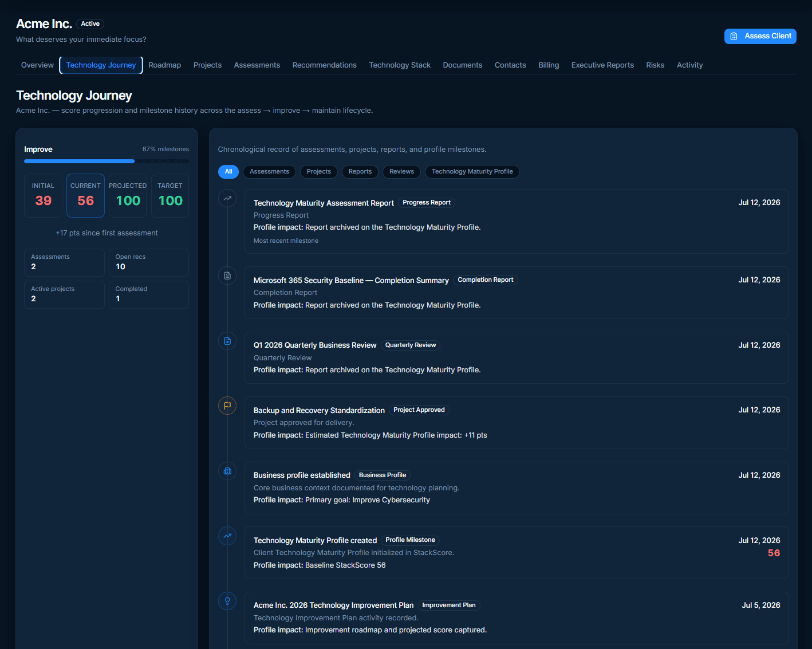Open Acme Inc. 2026 Technology Improvement Plan entry
812x649 pixels.
point(517,618)
